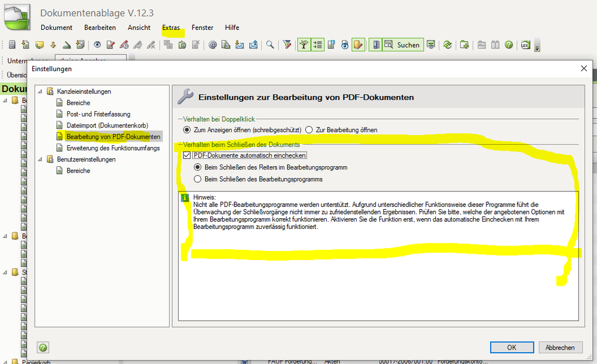Click the @ email icon in toolbar
Image resolution: width=597 pixels, height=364 pixels.
(213, 45)
